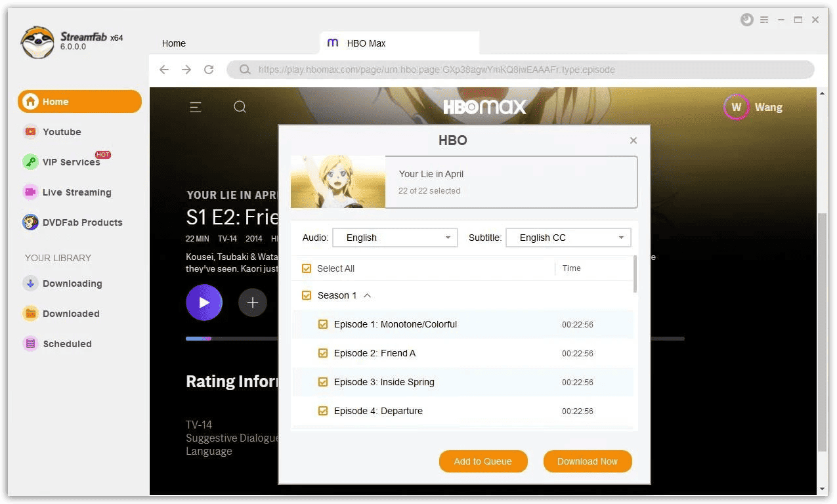Click the 22 of 22 selected text

(x=429, y=191)
